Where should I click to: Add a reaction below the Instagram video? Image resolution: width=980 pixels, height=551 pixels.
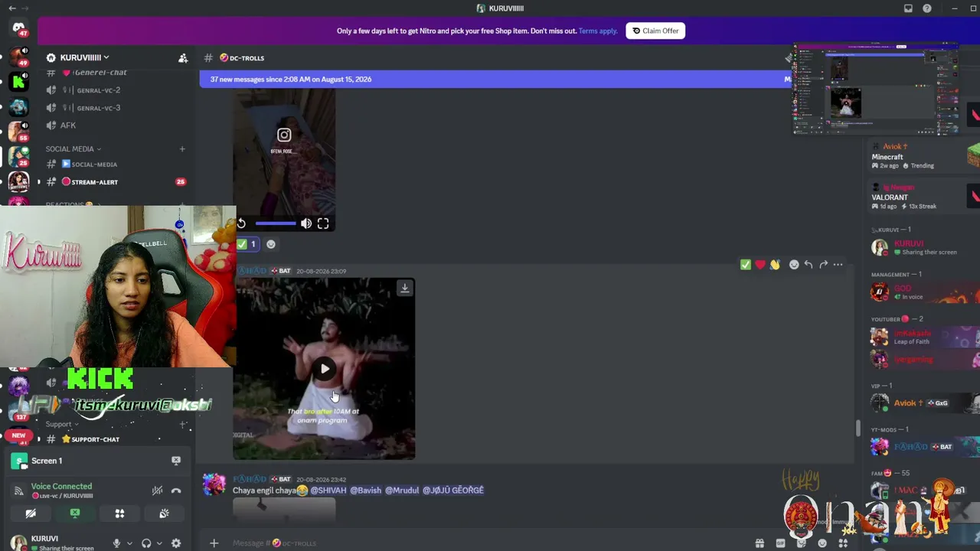pos(271,244)
